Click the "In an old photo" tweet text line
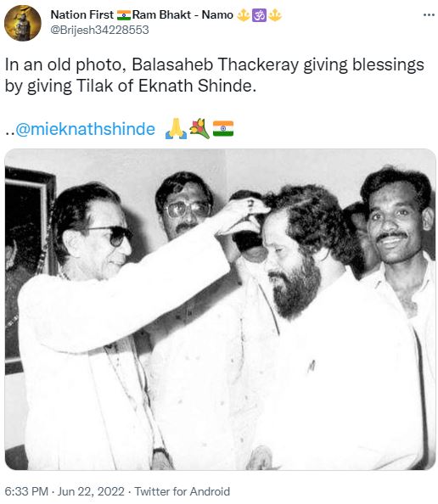The height and width of the screenshot is (504, 438). tap(215, 64)
